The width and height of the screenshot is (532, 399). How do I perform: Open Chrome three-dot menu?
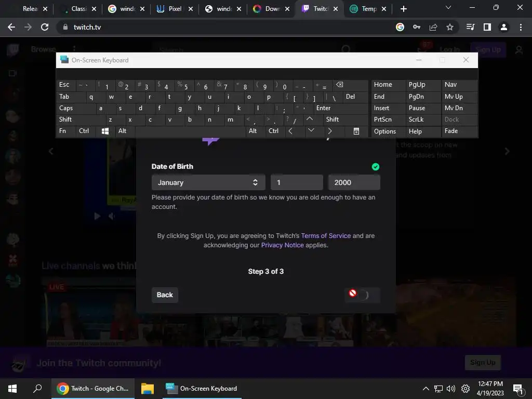pyautogui.click(x=521, y=27)
